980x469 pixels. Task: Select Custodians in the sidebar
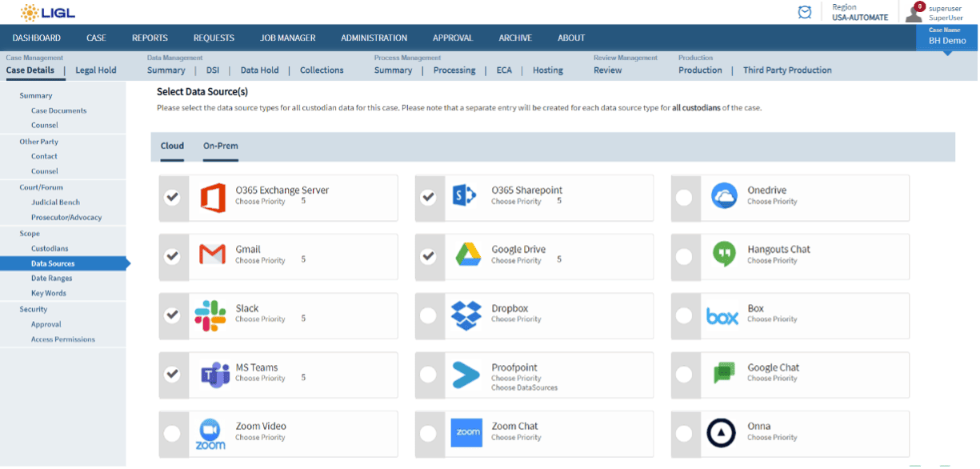50,249
